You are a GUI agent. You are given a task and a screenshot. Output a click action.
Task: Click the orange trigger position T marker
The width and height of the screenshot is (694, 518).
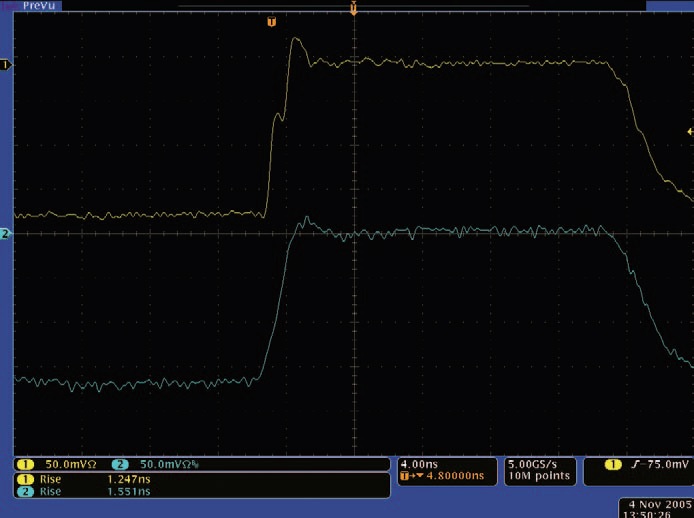click(x=271, y=22)
